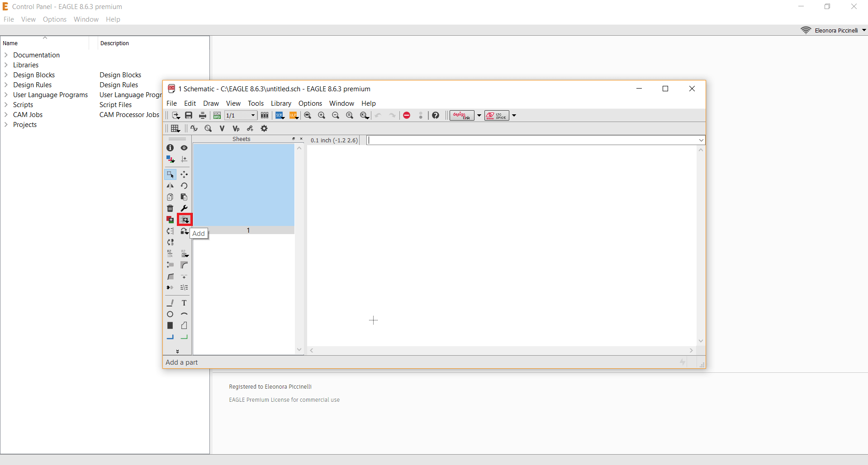Select the Delete trash can tool
Screen dimensions: 868x465
tap(170, 208)
